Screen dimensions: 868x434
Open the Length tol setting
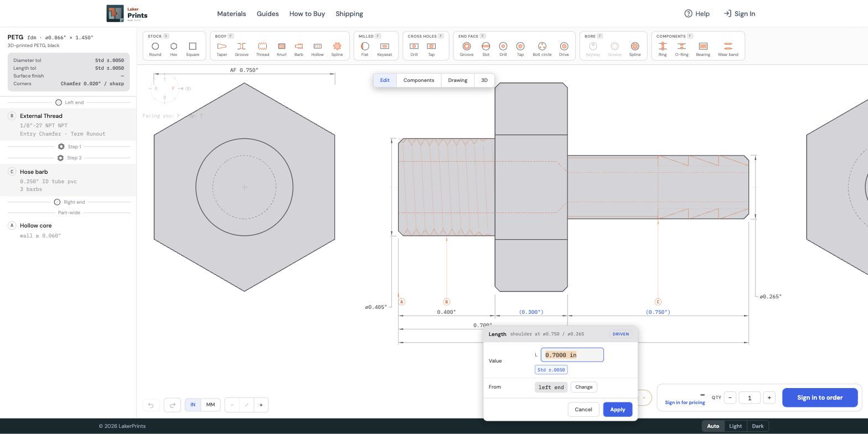(69, 68)
